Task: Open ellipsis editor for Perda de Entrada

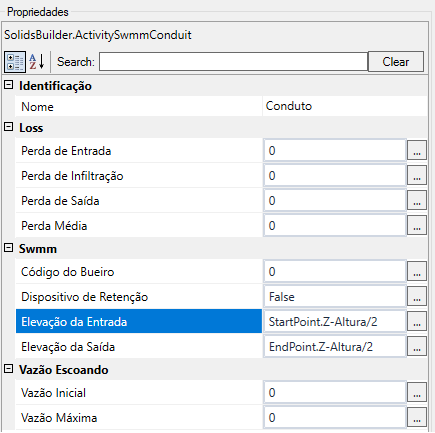Action: click(x=417, y=150)
